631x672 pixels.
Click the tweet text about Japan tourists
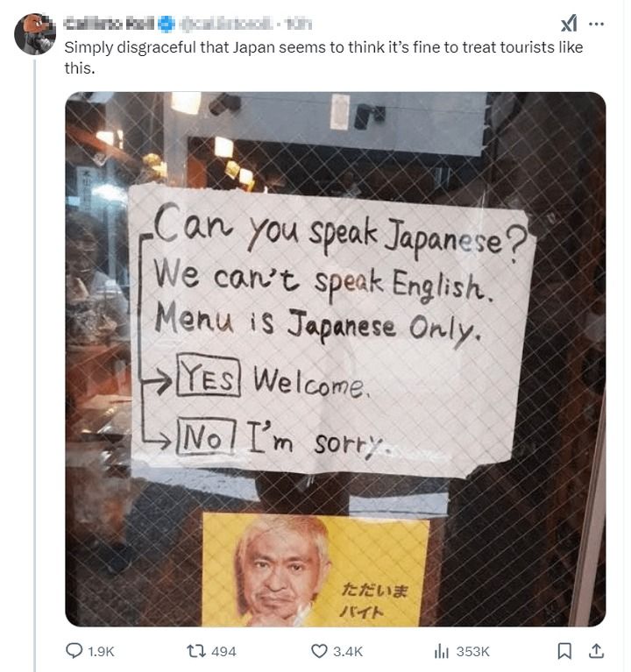pyautogui.click(x=323, y=58)
